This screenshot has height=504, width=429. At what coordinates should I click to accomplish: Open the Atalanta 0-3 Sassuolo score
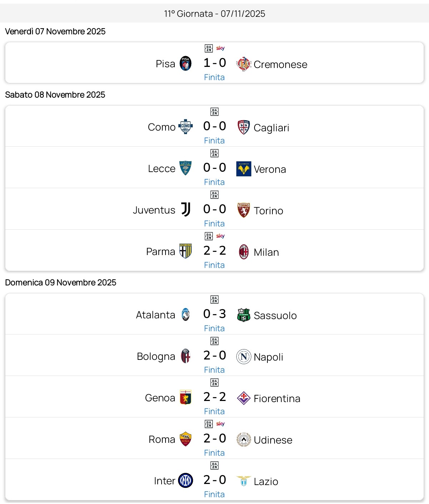[x=214, y=314]
